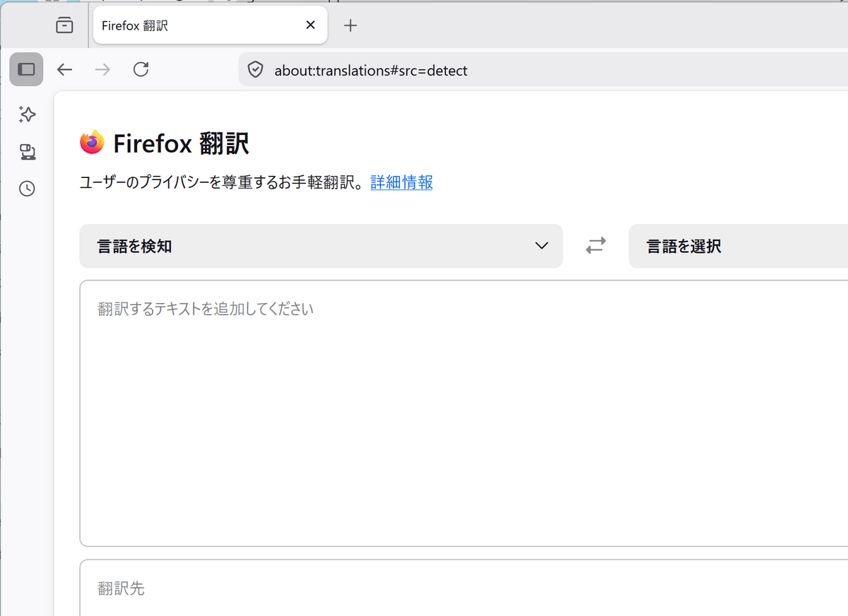This screenshot has height=616, width=848.
Task: Open AI chatbot sparkle sidebar icon
Action: click(27, 114)
